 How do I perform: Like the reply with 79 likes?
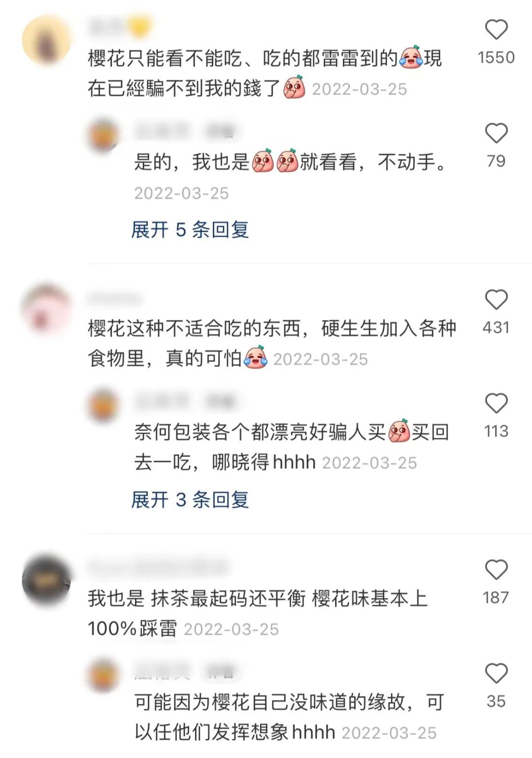(496, 133)
